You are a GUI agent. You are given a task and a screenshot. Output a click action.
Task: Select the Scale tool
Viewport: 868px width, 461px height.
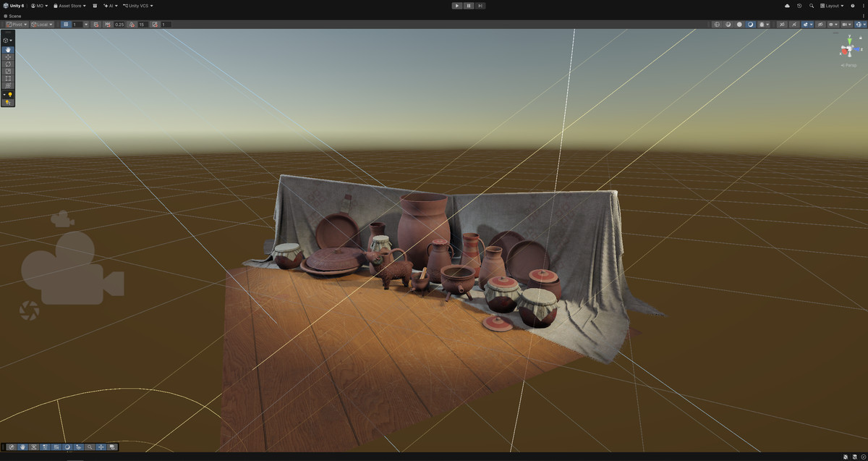[x=9, y=71]
